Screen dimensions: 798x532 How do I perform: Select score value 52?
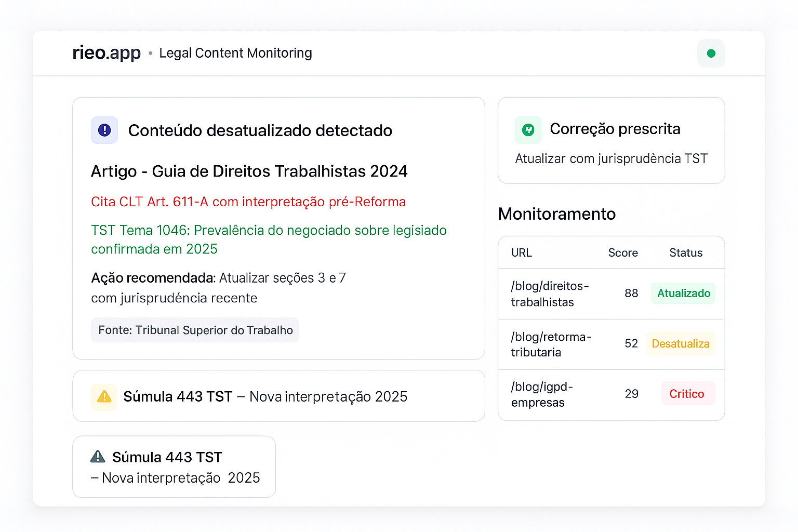click(x=631, y=343)
